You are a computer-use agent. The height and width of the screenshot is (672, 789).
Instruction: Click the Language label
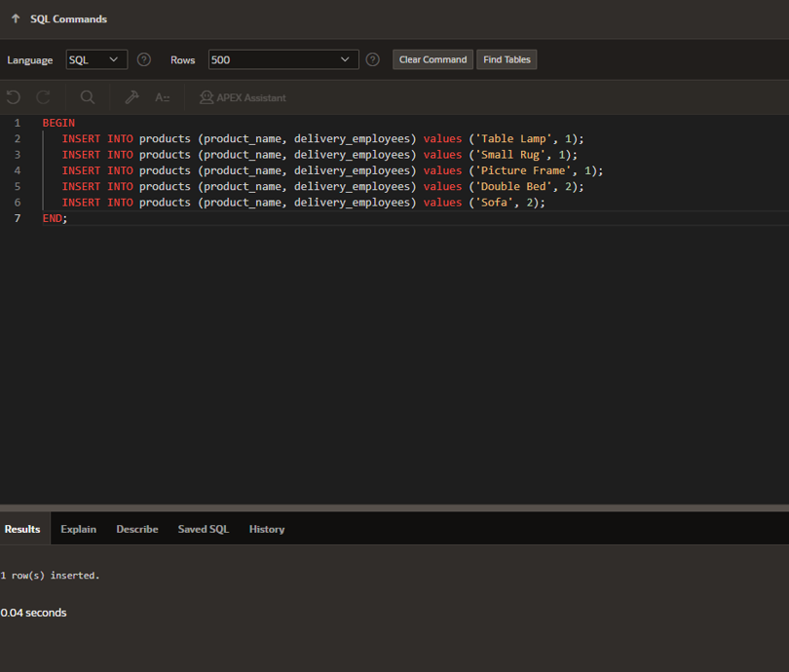tap(29, 60)
